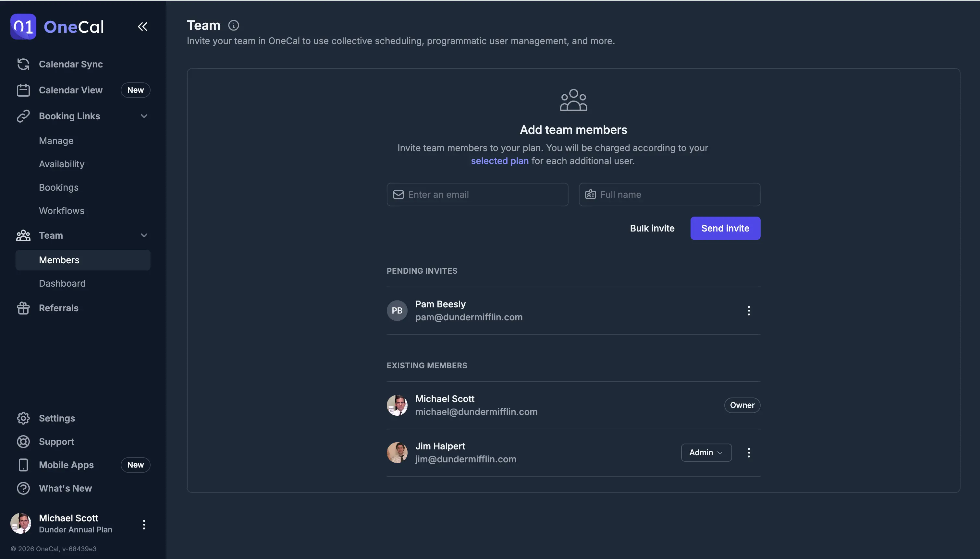
Task: Click the people icon above Add team members
Action: pos(573,100)
